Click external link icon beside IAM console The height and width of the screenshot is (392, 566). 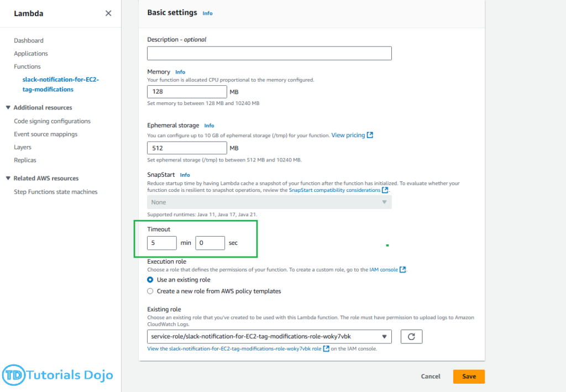pyautogui.click(x=403, y=270)
